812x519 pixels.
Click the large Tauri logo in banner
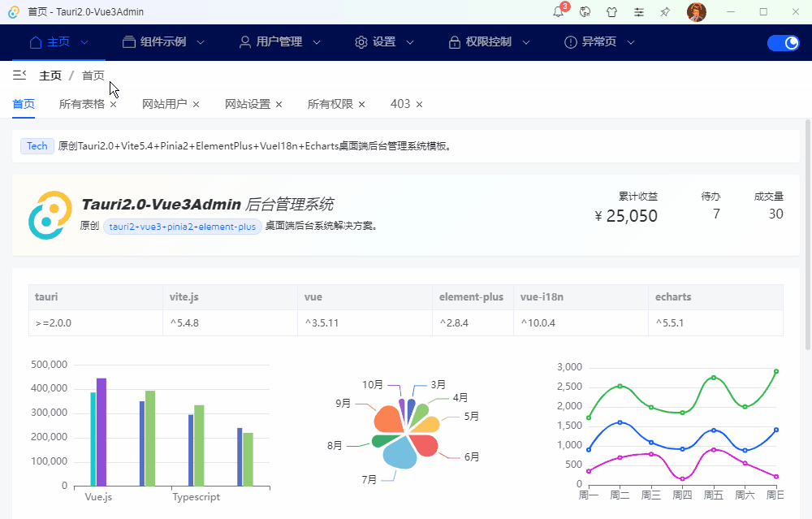click(50, 215)
